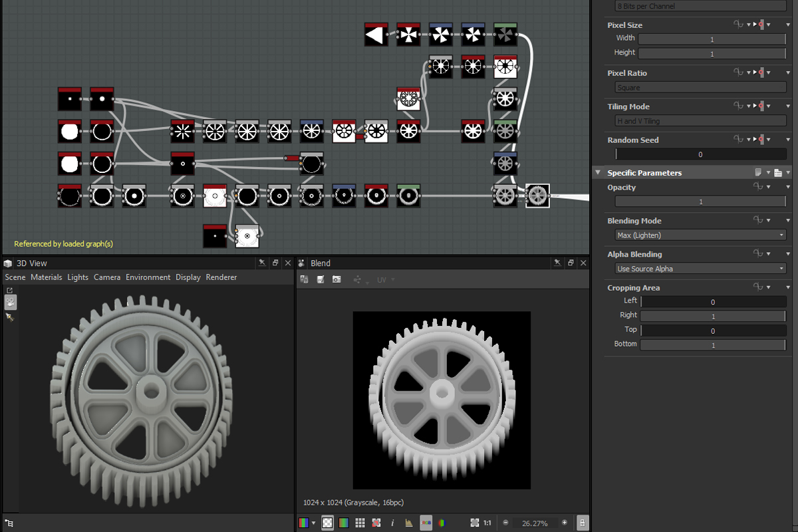Click the camera snapshot icon in Blend view
The height and width of the screenshot is (532, 798).
[x=336, y=279]
